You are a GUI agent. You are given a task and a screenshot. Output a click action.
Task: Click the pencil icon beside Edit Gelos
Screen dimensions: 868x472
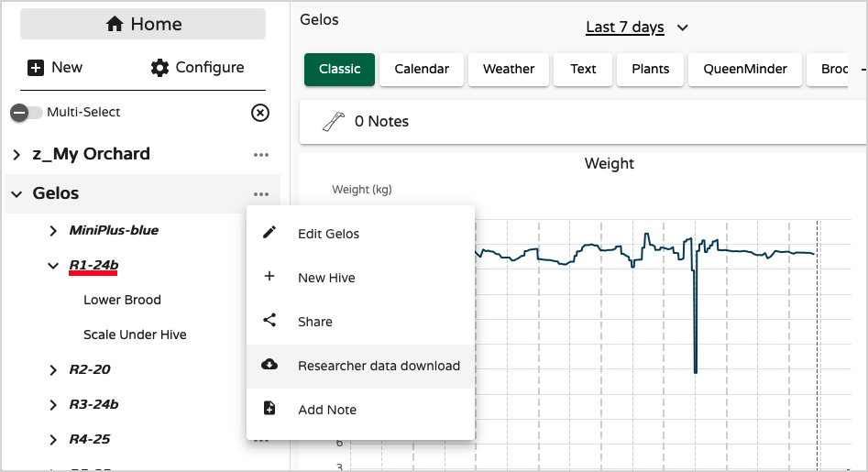(269, 233)
